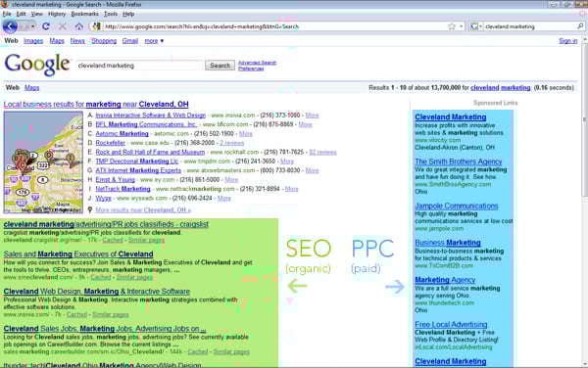Click the site favicon in address bar

point(96,26)
